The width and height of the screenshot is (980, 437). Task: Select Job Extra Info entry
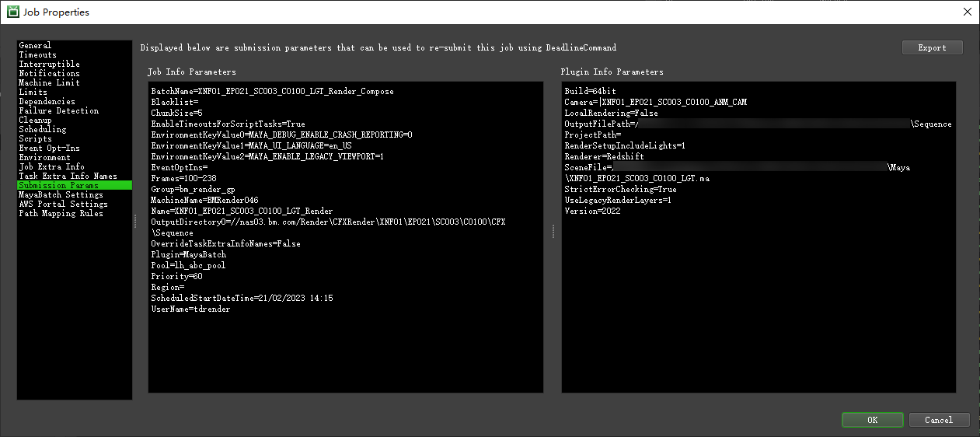click(x=51, y=167)
